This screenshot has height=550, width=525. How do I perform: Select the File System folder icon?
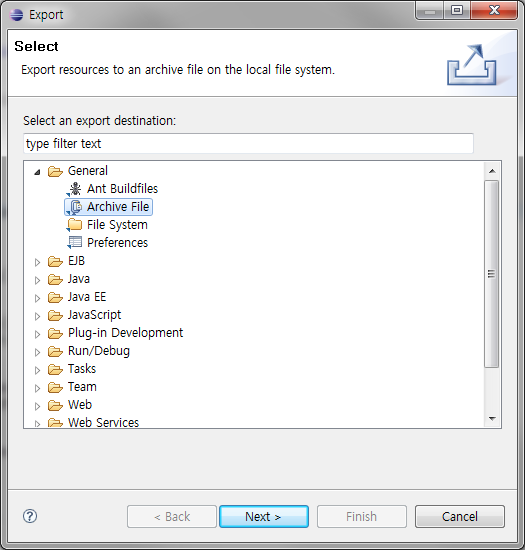[x=74, y=225]
